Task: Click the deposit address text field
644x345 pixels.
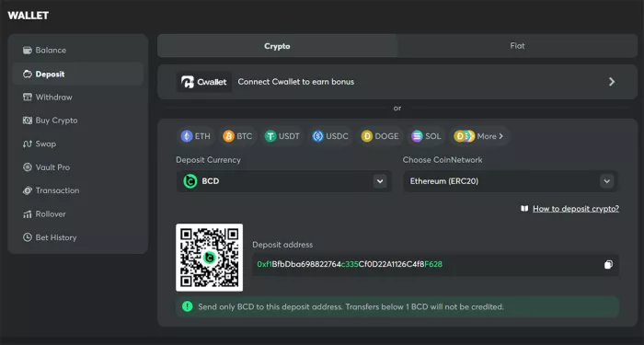Action: (x=435, y=265)
